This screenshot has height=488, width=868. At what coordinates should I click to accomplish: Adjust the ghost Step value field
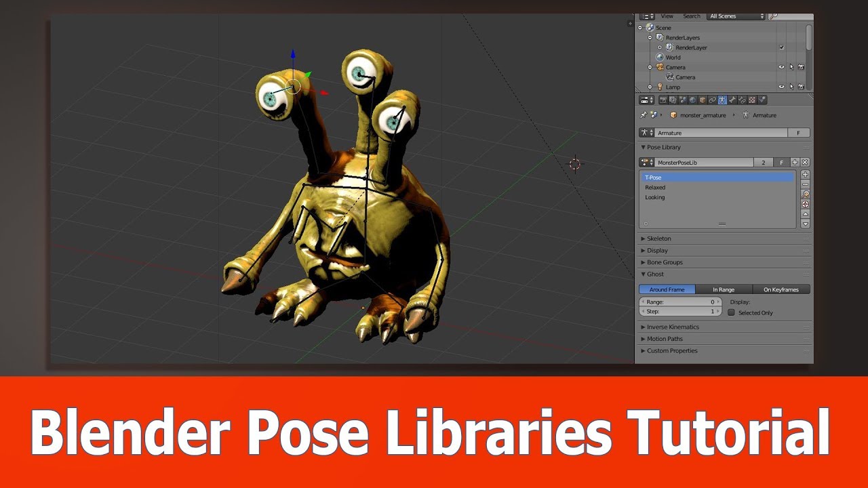tap(681, 312)
